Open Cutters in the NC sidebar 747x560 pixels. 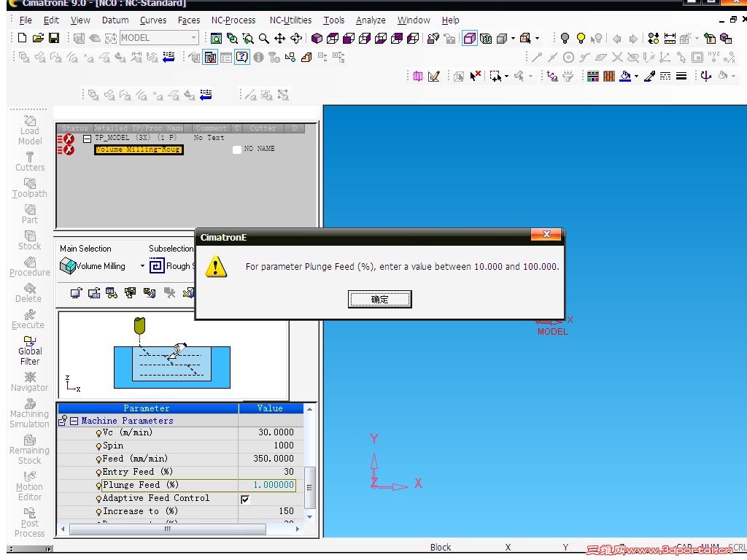[29, 162]
